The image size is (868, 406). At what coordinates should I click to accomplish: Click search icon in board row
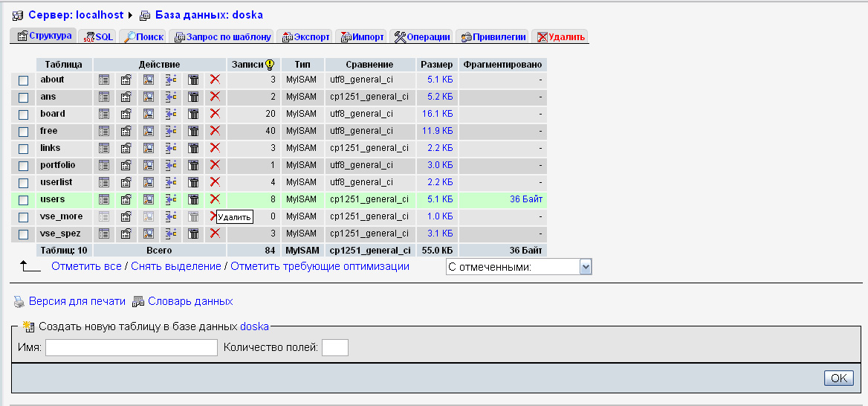point(149,114)
